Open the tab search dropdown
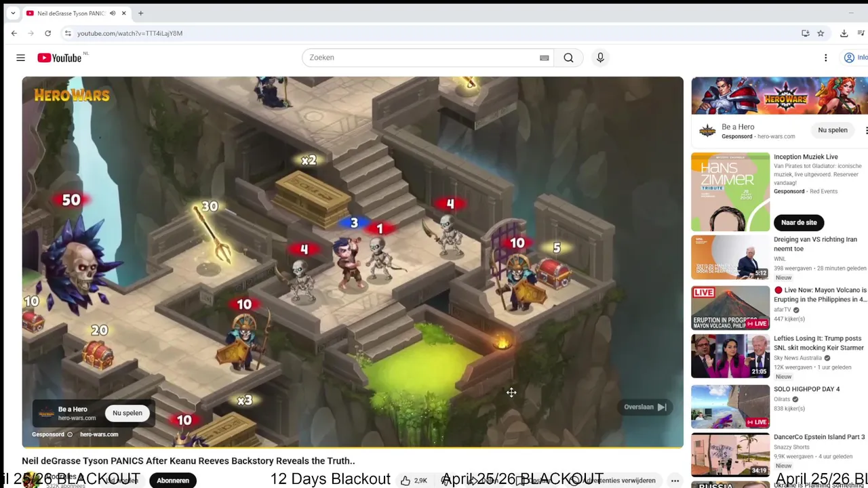868x488 pixels. (x=13, y=13)
